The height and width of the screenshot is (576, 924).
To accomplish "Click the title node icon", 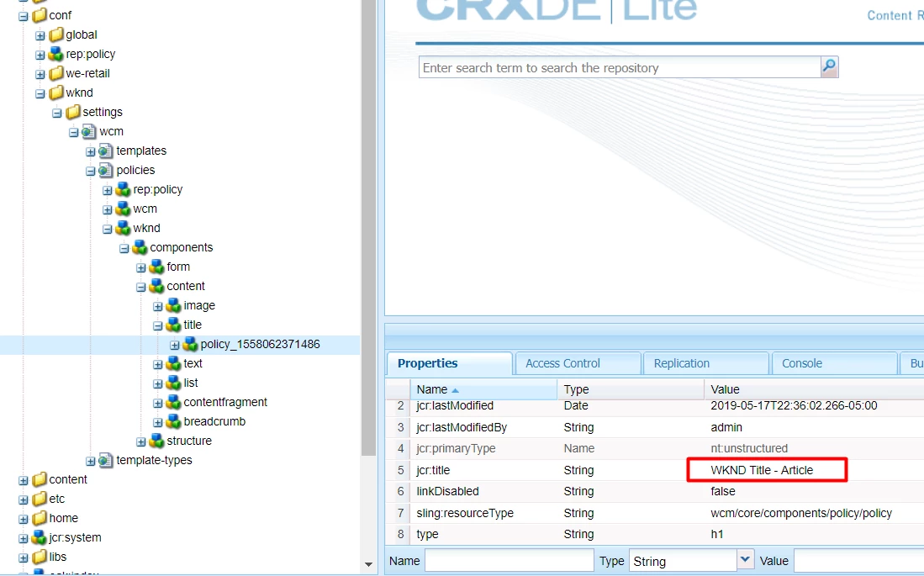I will click(173, 325).
